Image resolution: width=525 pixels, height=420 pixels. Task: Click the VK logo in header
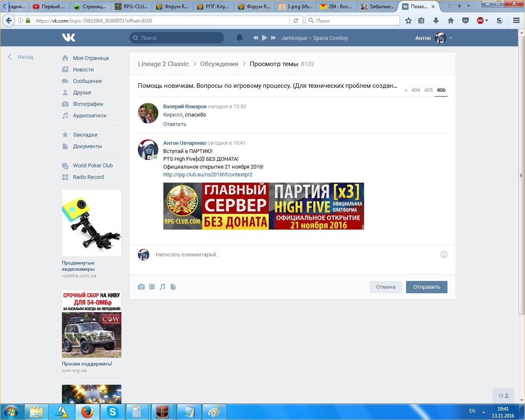tap(68, 38)
